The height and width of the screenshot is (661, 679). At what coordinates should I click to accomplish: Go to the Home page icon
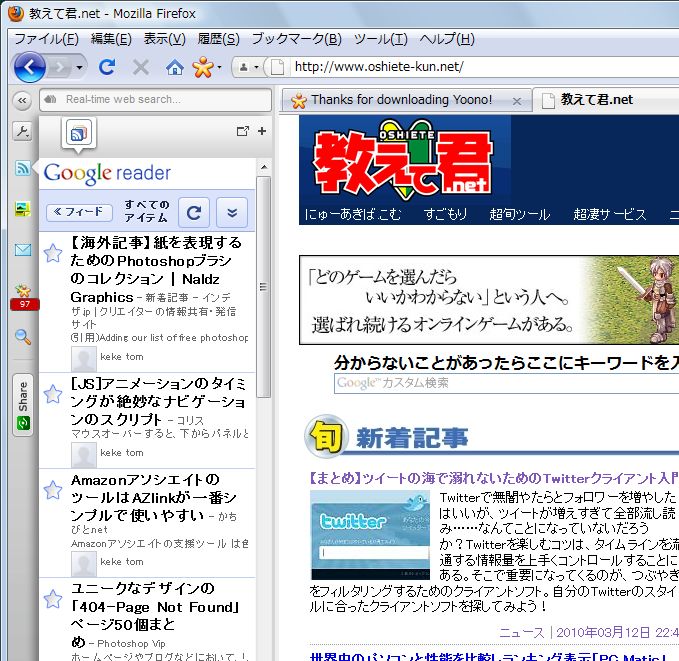tap(175, 67)
